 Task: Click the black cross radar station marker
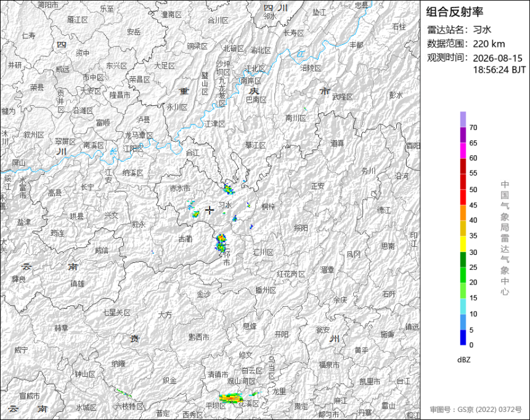tap(210, 210)
